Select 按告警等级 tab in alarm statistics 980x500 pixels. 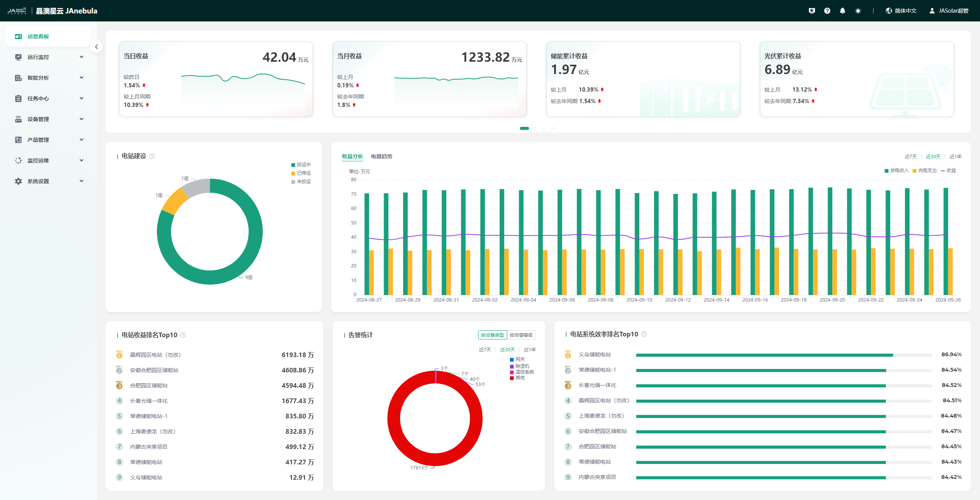pyautogui.click(x=521, y=335)
